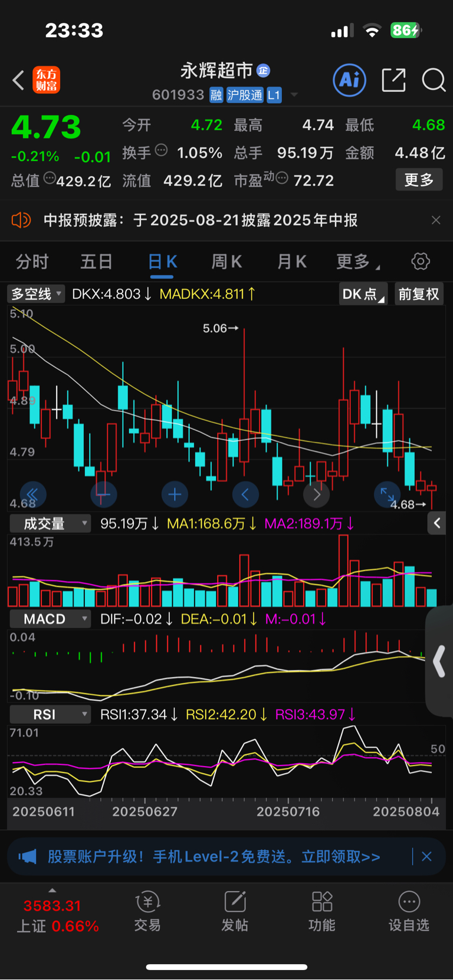Expand chart to fullscreen icon
This screenshot has height=980, width=453.
(x=388, y=494)
